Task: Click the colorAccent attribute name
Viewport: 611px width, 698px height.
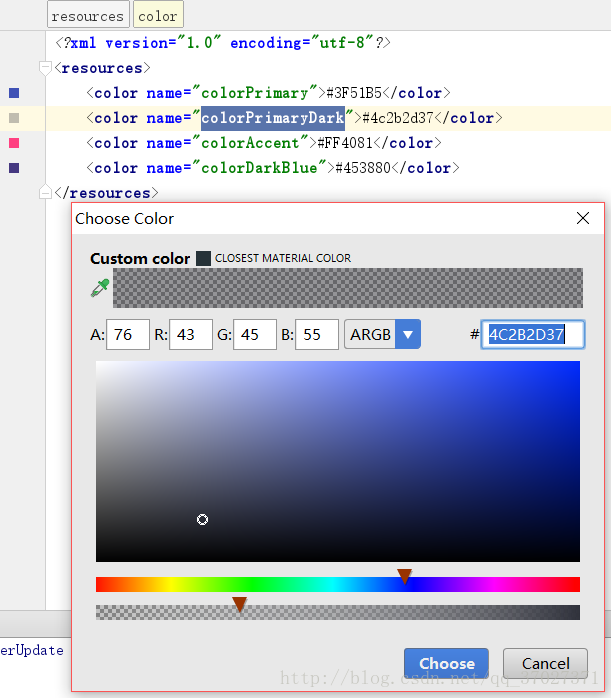Action: [x=250, y=142]
